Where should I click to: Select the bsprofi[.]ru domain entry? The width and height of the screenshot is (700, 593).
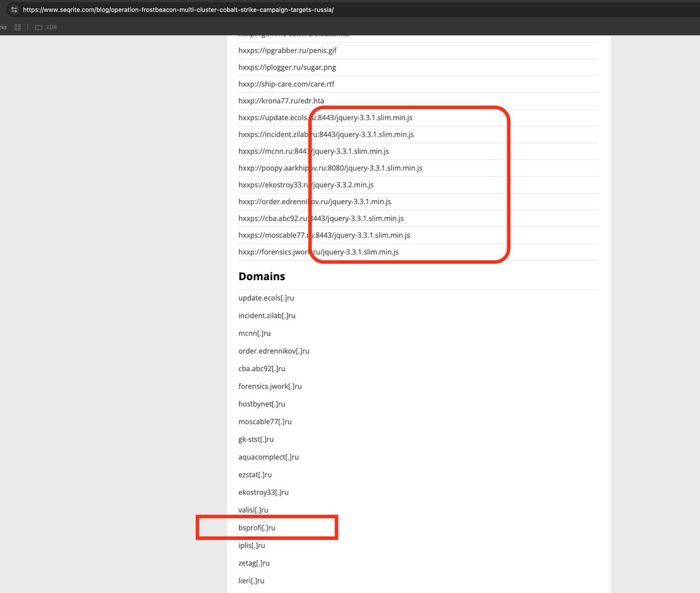pos(257,528)
